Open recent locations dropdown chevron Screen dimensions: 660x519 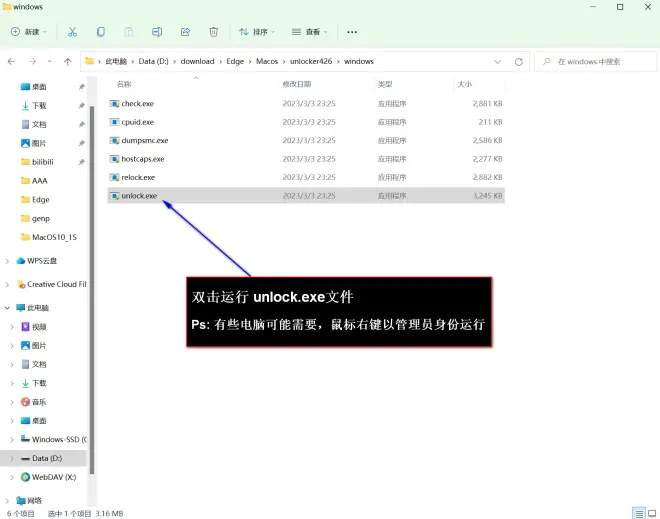click(50, 61)
